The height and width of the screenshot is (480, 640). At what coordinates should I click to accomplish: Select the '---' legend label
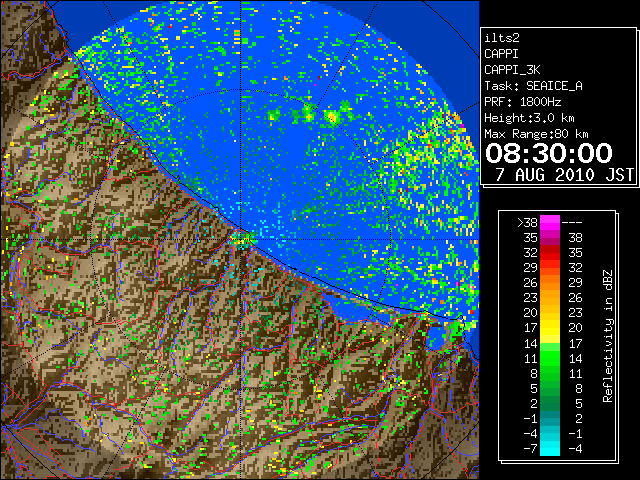click(x=572, y=222)
